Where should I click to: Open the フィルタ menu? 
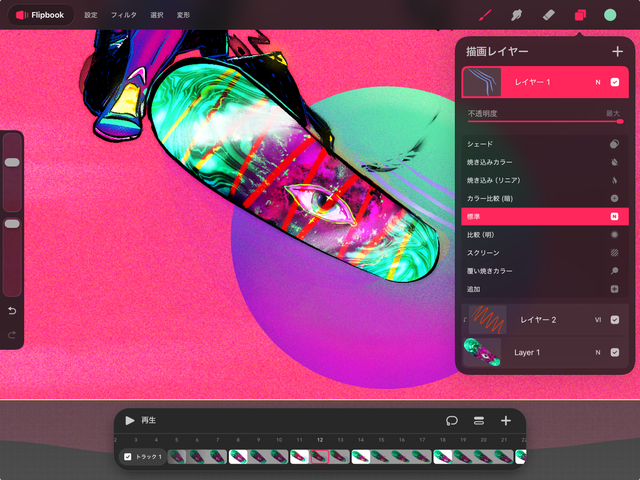click(124, 15)
